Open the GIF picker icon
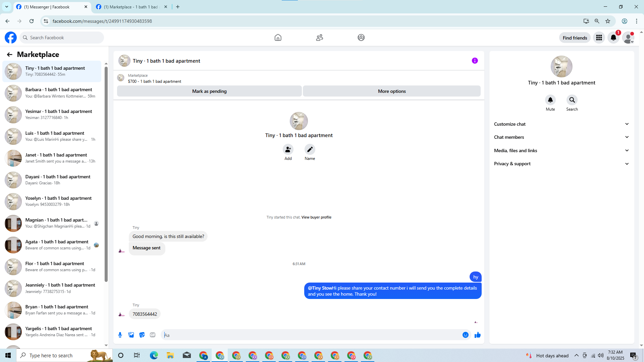Image resolution: width=644 pixels, height=362 pixels. [153, 335]
